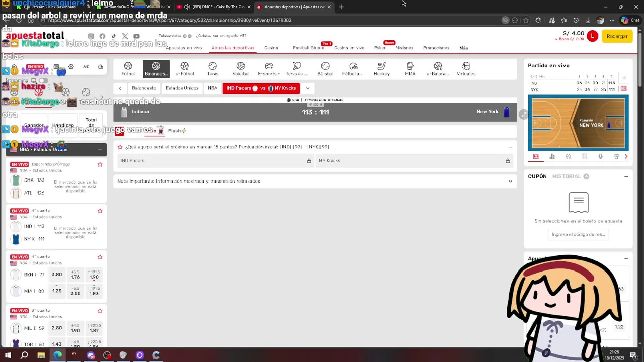Bet on BKN at odds 3.80

click(57, 275)
